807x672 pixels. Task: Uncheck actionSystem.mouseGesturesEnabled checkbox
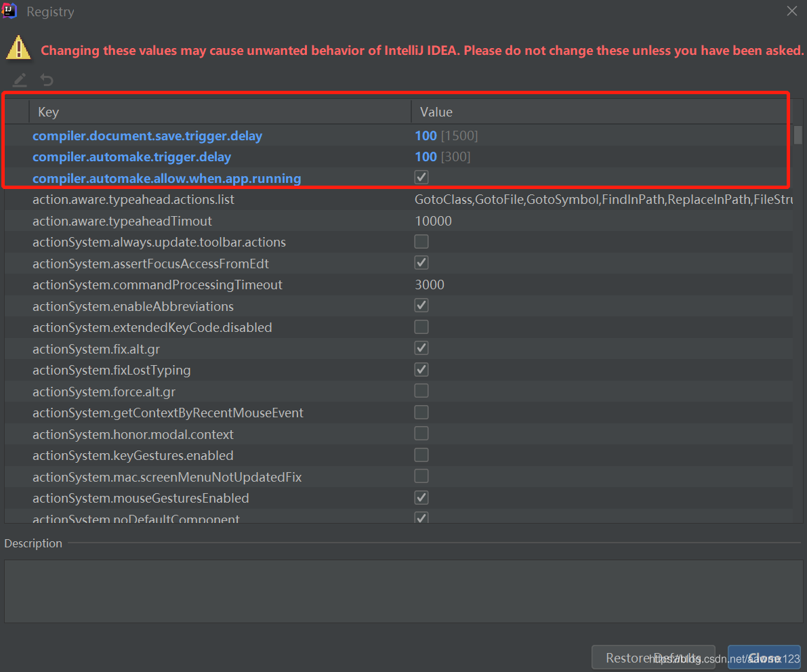point(421,498)
